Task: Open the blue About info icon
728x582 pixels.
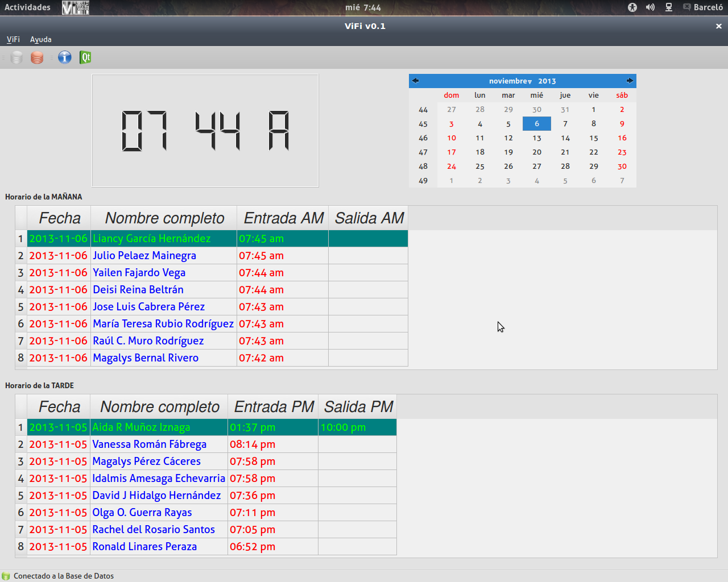Action: [65, 57]
